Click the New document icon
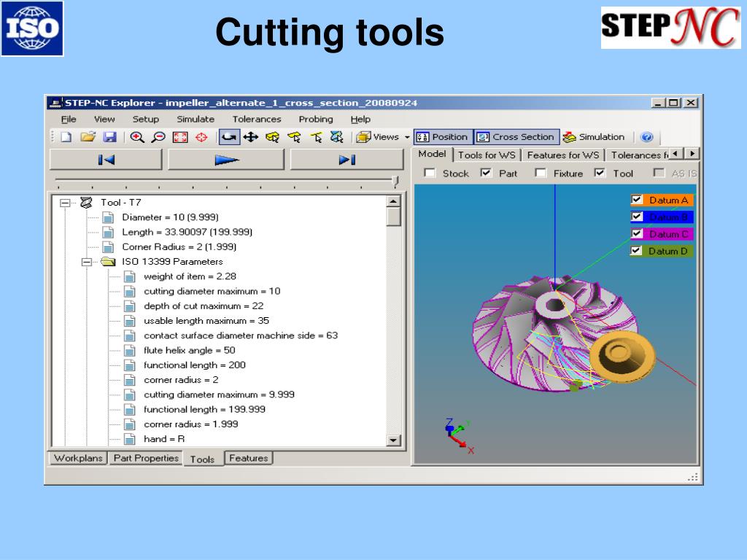The width and height of the screenshot is (747, 560). point(66,137)
